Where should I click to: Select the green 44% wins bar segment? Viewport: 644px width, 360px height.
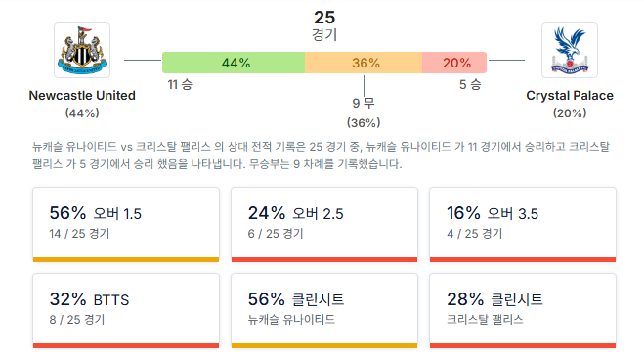tap(234, 63)
